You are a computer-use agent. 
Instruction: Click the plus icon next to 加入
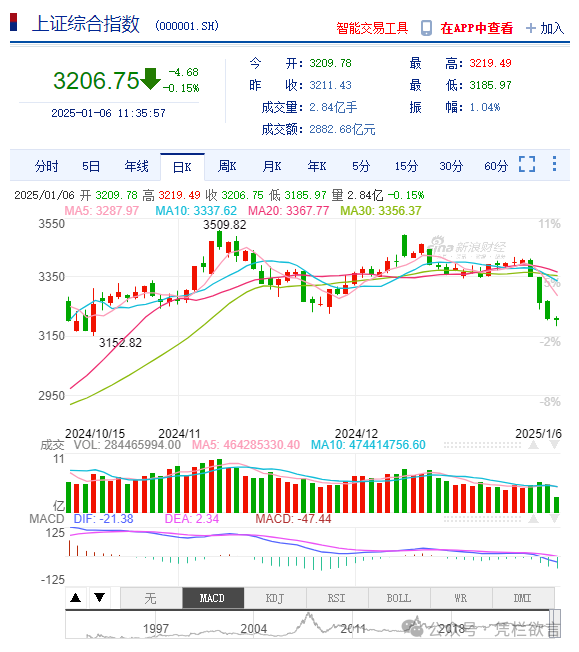click(530, 28)
